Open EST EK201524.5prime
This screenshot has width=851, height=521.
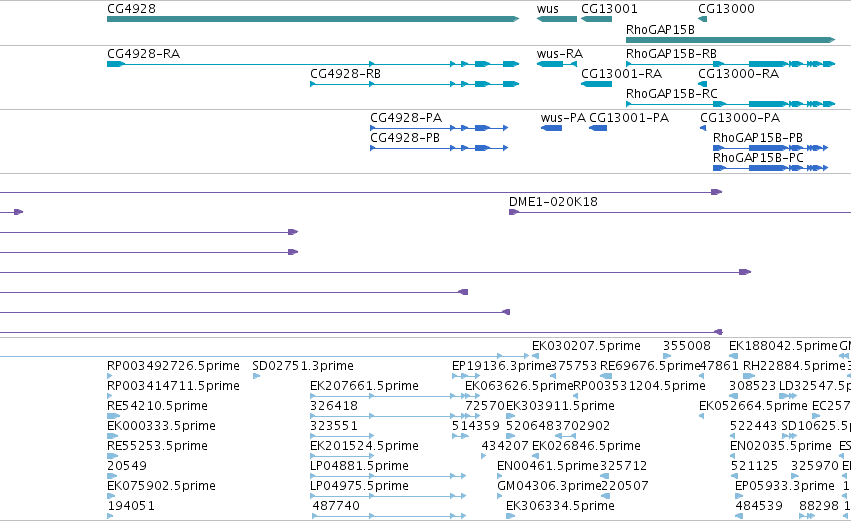364,447
